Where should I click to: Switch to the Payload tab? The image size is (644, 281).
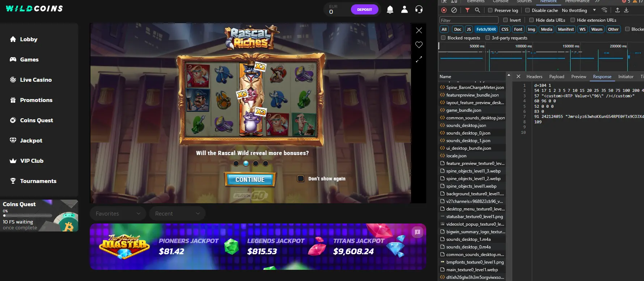(x=557, y=76)
